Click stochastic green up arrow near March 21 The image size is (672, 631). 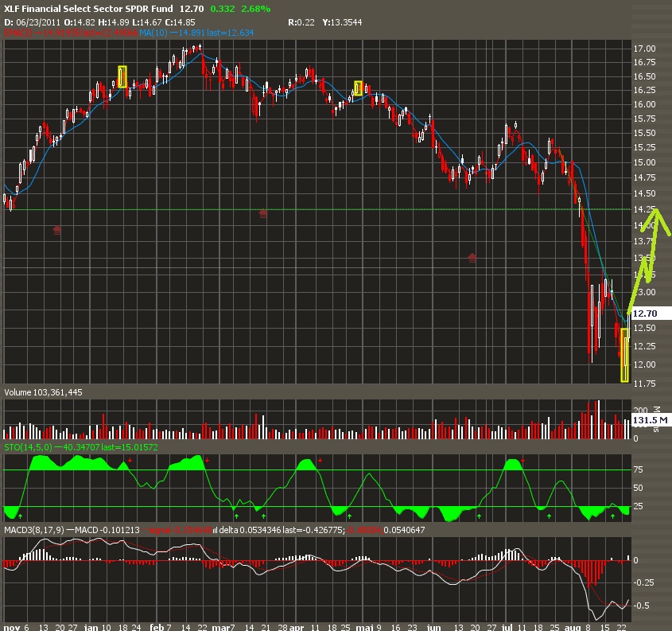(263, 516)
